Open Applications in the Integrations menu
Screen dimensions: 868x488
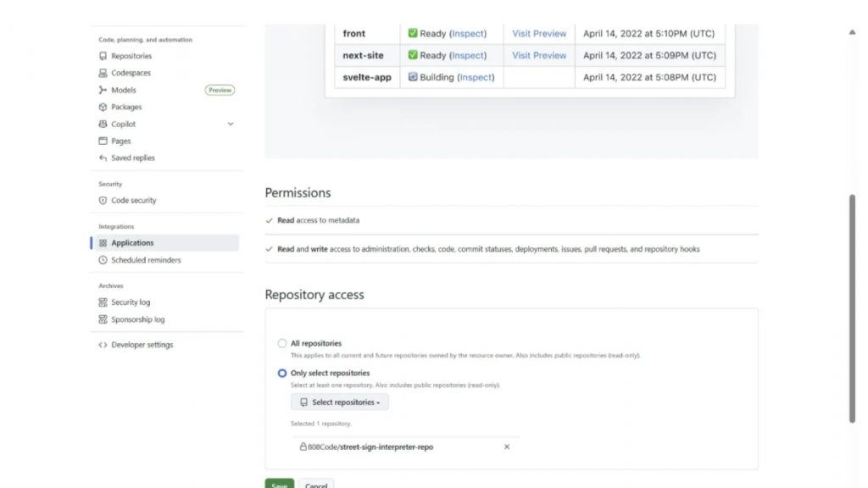(x=132, y=243)
